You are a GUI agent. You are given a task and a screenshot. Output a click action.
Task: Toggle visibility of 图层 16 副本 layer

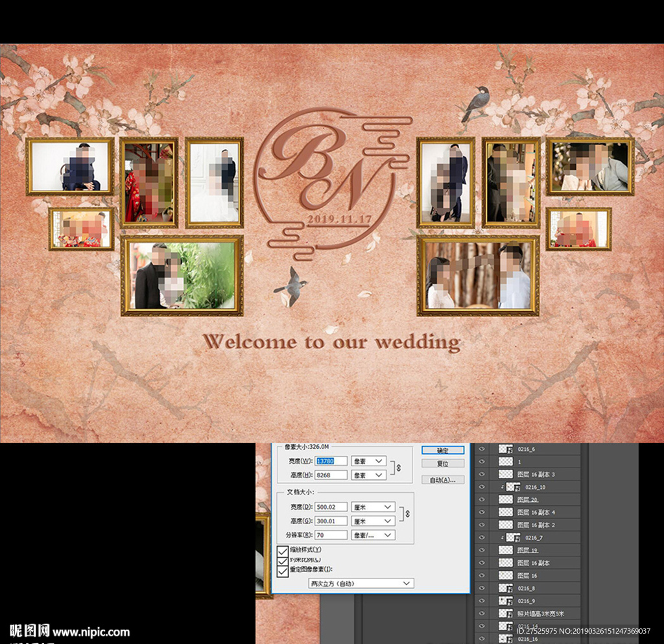[482, 563]
